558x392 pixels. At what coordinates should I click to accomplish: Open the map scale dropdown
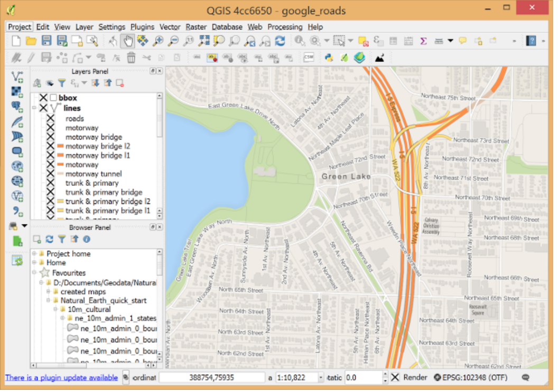pos(321,378)
